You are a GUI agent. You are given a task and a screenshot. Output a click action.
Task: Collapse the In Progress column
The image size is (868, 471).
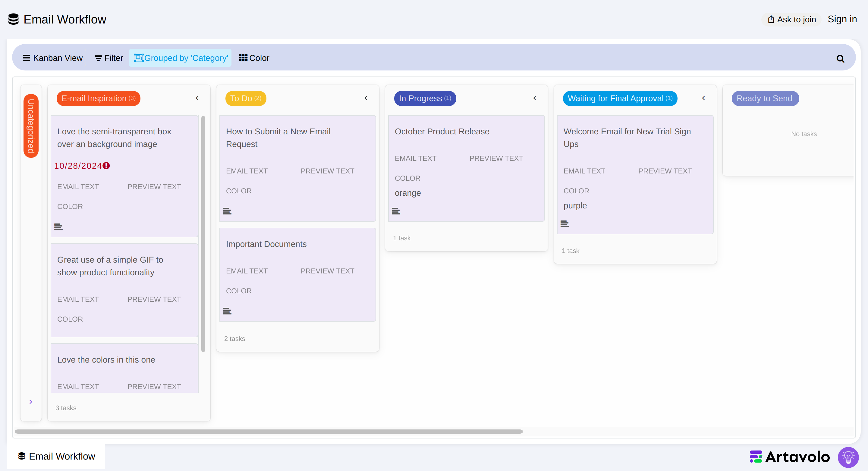535,98
